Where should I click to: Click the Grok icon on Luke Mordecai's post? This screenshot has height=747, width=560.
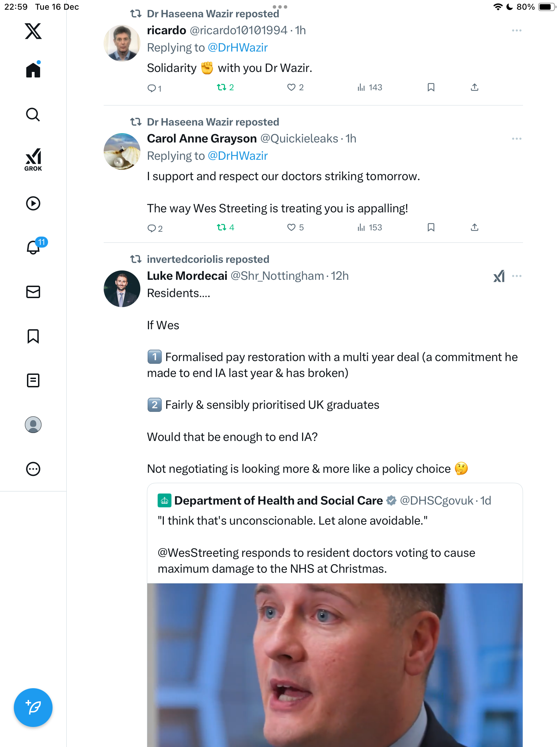click(499, 276)
